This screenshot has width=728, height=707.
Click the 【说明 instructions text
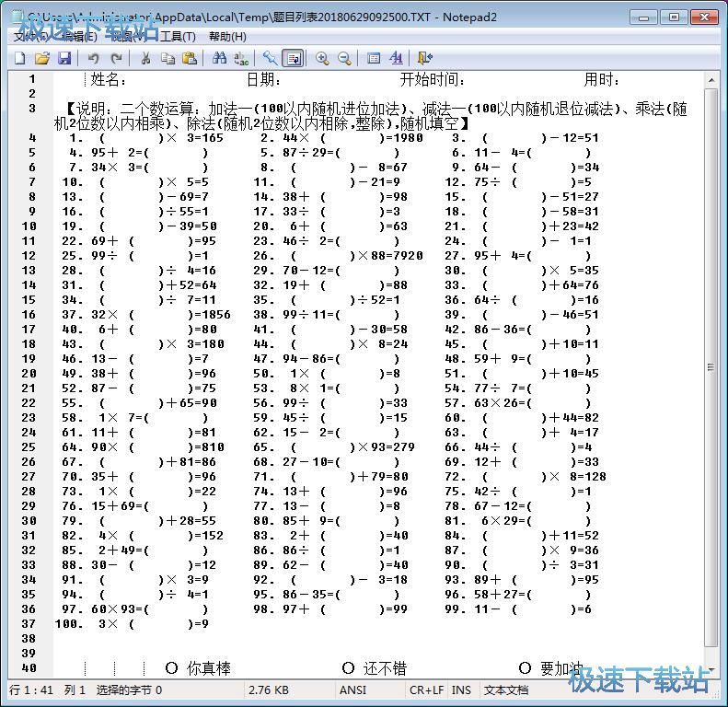(x=371, y=116)
